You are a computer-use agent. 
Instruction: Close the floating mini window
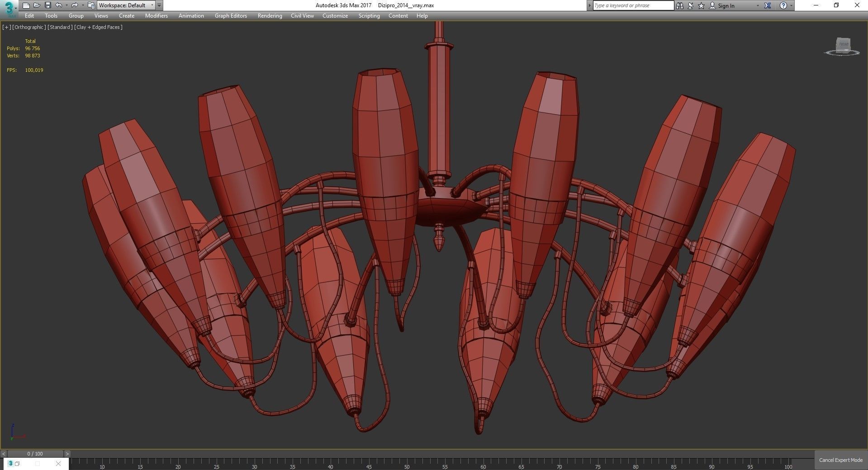58,463
